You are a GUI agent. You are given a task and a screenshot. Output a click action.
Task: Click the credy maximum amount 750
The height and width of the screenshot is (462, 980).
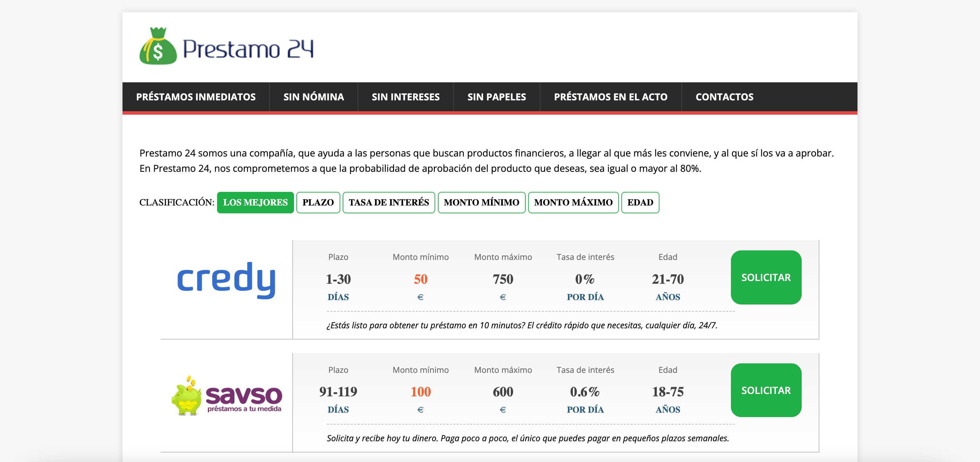tap(503, 279)
